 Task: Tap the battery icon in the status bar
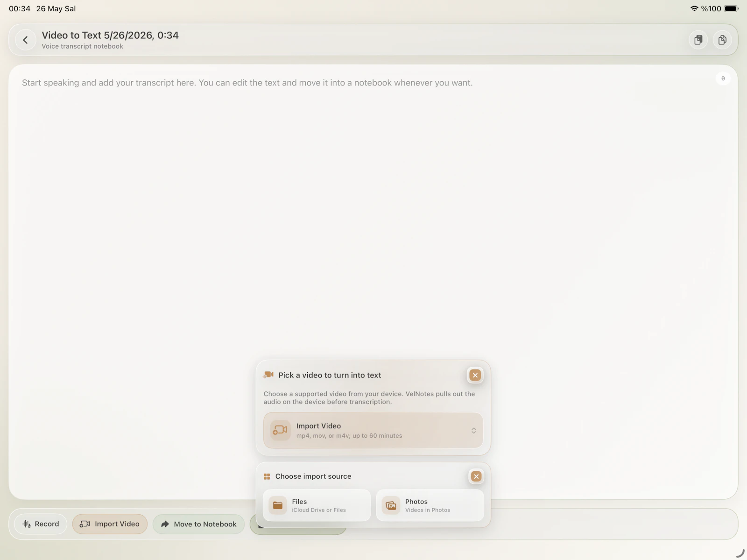pyautogui.click(x=732, y=8)
